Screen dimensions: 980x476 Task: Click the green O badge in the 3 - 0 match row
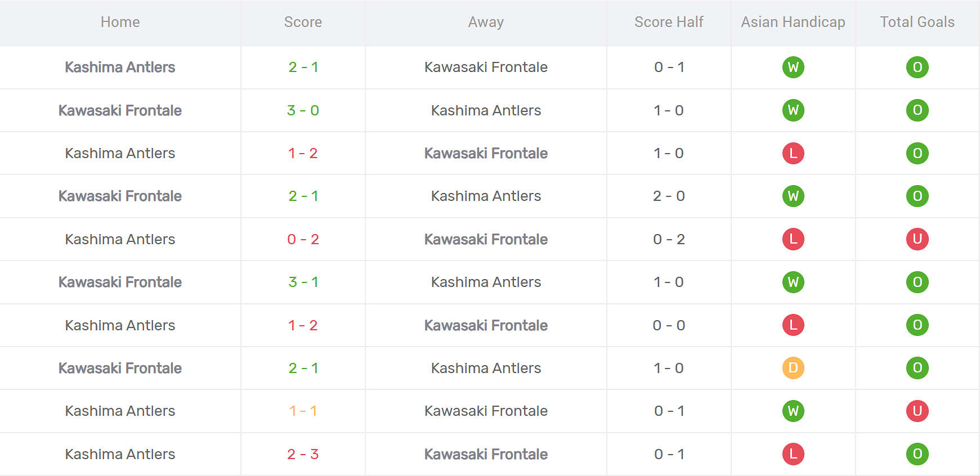pyautogui.click(x=917, y=110)
